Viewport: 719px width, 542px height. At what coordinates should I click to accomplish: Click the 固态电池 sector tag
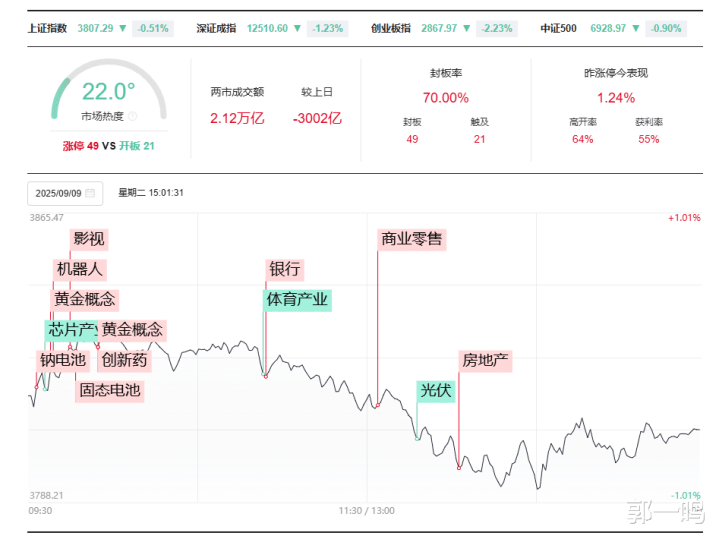point(110,391)
